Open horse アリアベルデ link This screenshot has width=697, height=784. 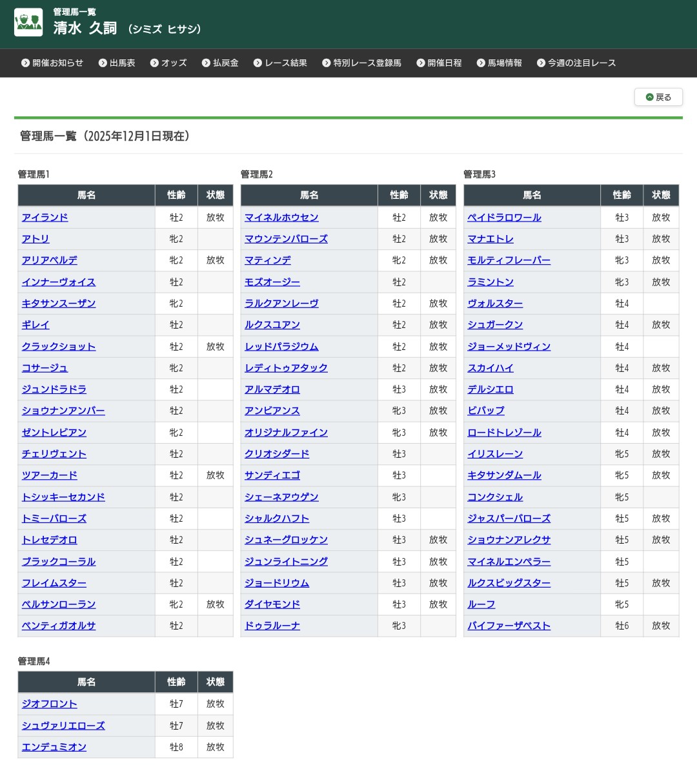(x=49, y=260)
